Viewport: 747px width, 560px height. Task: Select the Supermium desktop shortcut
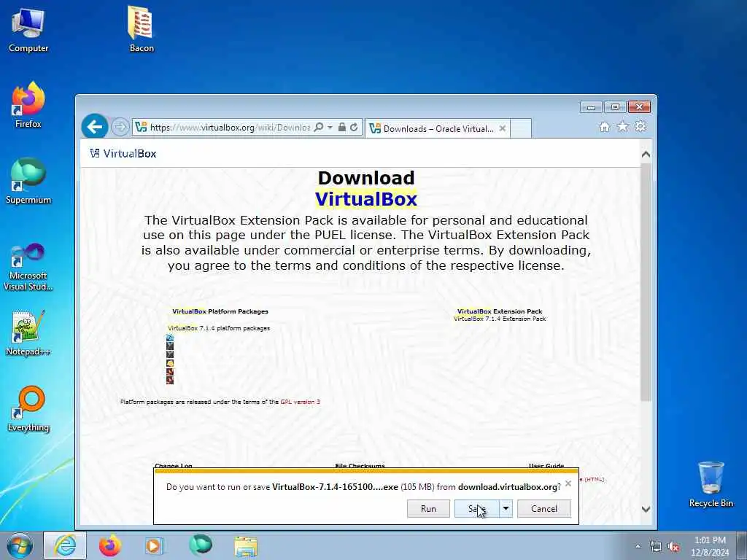[x=28, y=181]
